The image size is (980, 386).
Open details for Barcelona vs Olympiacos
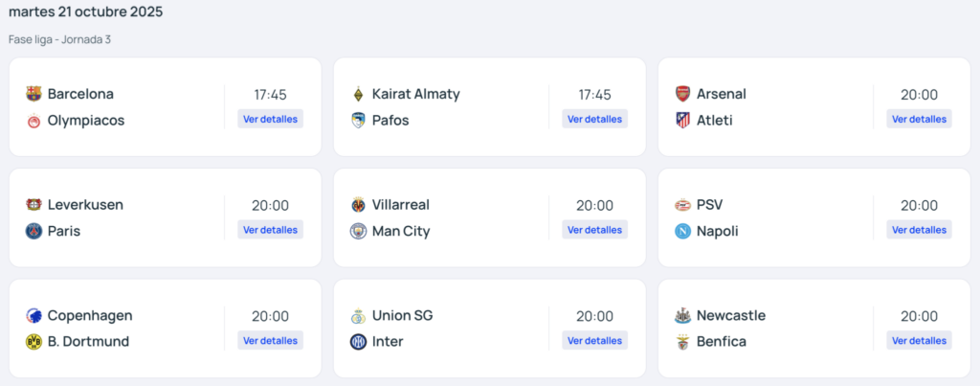click(271, 120)
